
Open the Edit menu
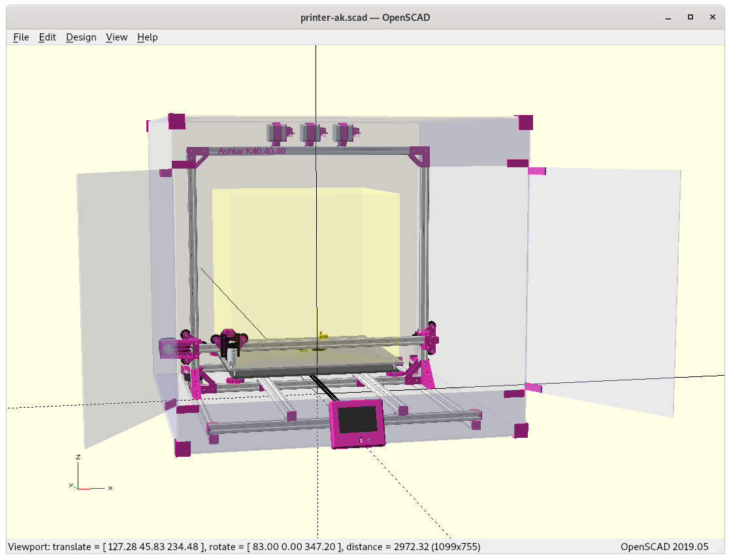pyautogui.click(x=48, y=37)
